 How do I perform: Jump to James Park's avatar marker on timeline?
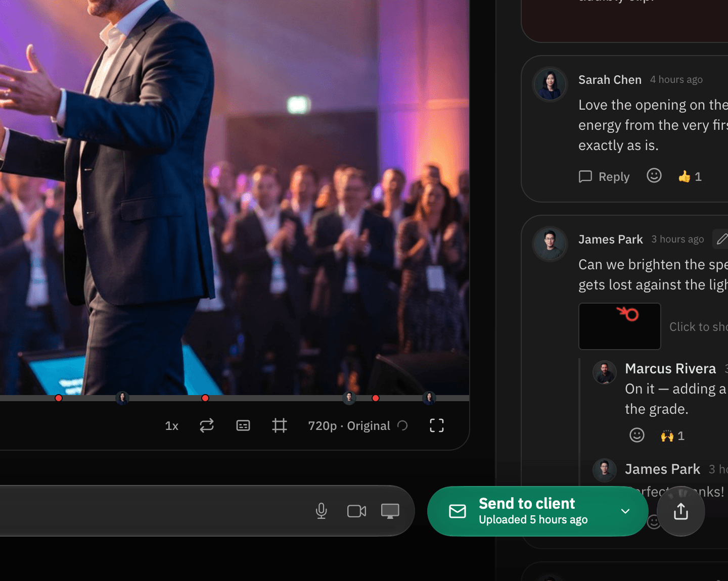tap(349, 398)
